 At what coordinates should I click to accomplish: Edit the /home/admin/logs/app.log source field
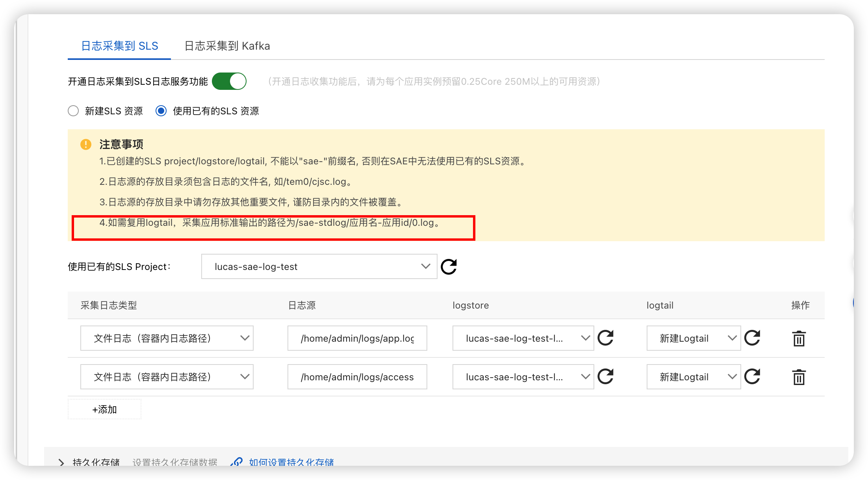click(357, 338)
